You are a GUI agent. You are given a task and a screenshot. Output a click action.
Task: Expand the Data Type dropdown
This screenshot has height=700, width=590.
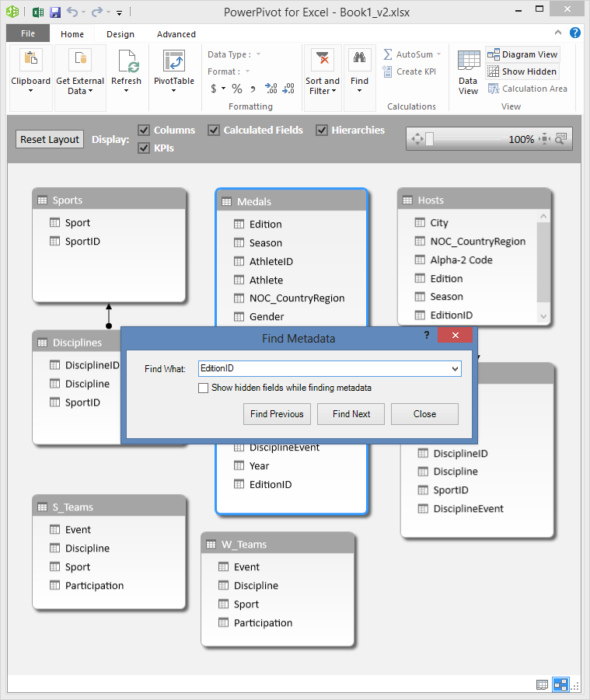click(x=258, y=54)
